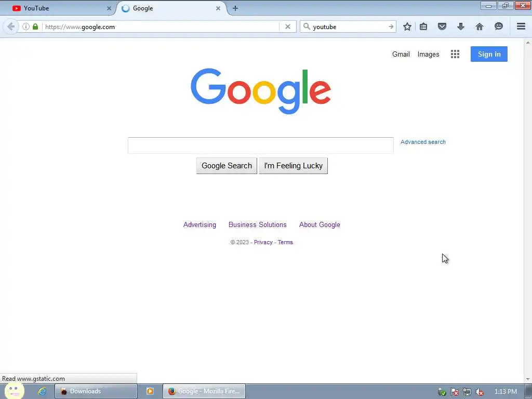Open the Action Center flag tray icon
Viewport: 532px width, 399px height.
tap(454, 392)
